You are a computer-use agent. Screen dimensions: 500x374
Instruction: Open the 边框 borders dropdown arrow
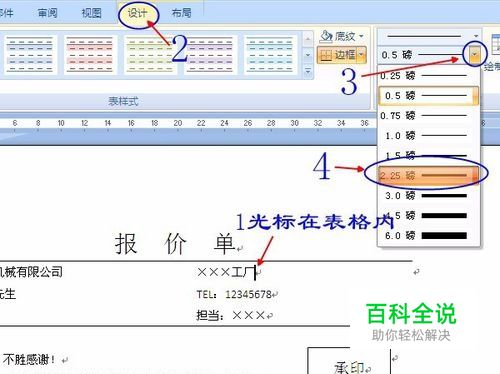(361, 55)
